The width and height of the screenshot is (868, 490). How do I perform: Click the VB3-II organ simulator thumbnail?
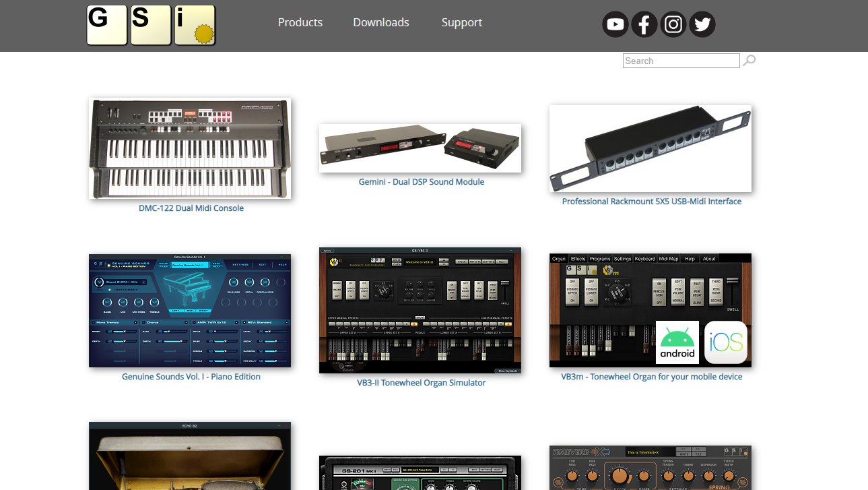pyautogui.click(x=420, y=310)
